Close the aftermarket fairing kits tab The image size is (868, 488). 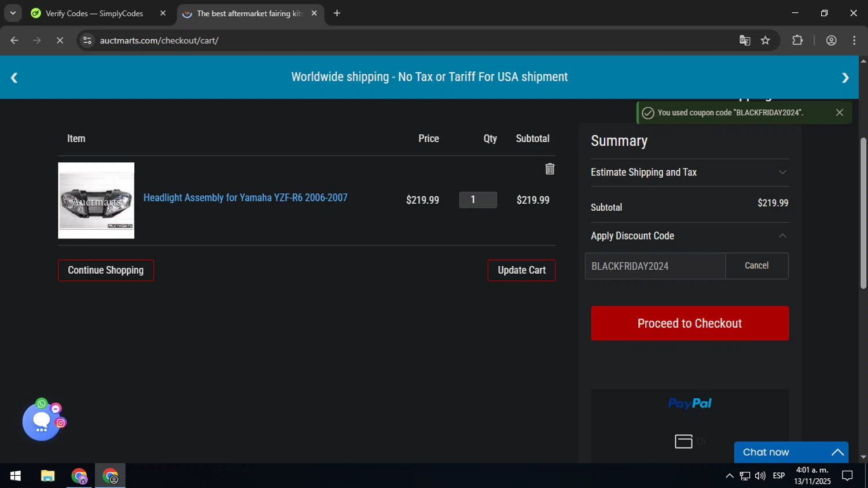[314, 13]
